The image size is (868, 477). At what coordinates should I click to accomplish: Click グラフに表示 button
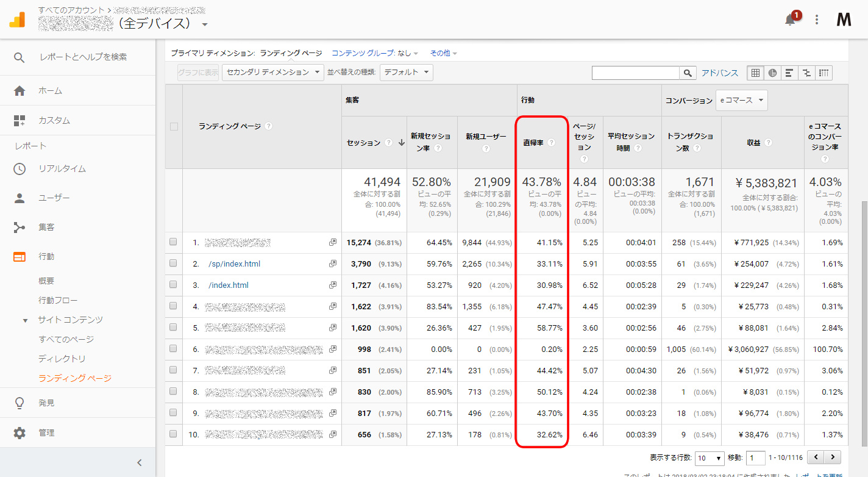[x=198, y=72]
